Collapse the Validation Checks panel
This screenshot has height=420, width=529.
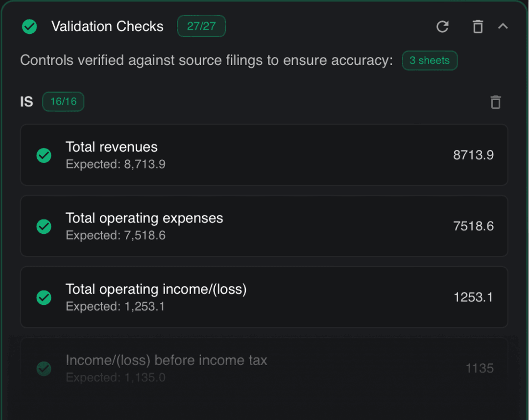pos(504,26)
